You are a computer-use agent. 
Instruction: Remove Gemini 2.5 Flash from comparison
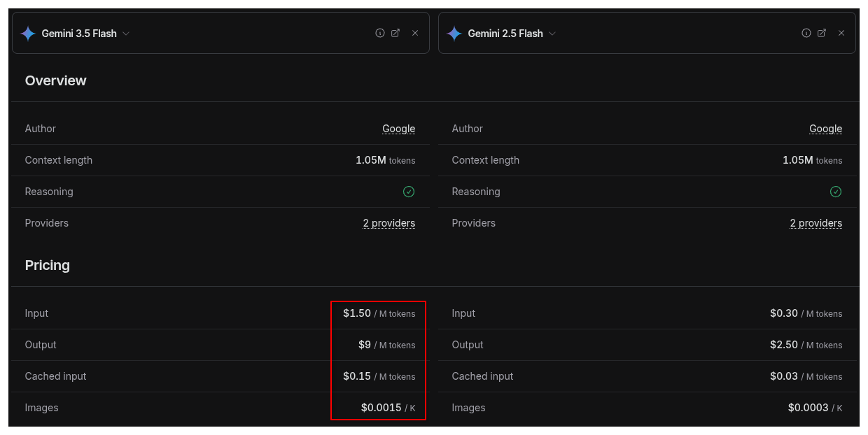841,33
